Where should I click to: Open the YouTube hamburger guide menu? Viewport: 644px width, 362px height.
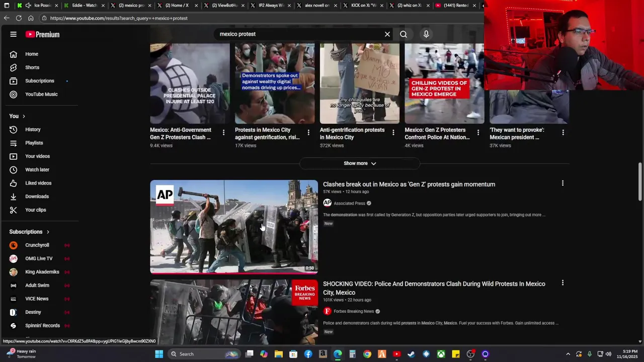[x=14, y=34]
